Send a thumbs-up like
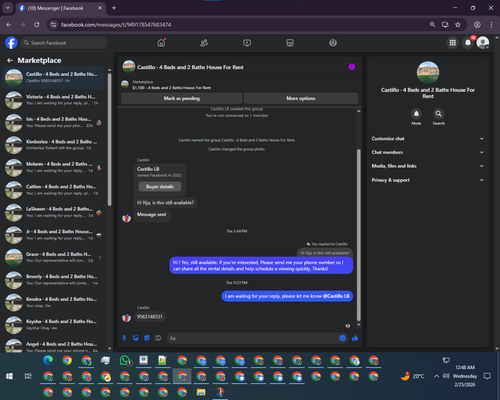Screen dimensions: 500x400 pyautogui.click(x=355, y=338)
